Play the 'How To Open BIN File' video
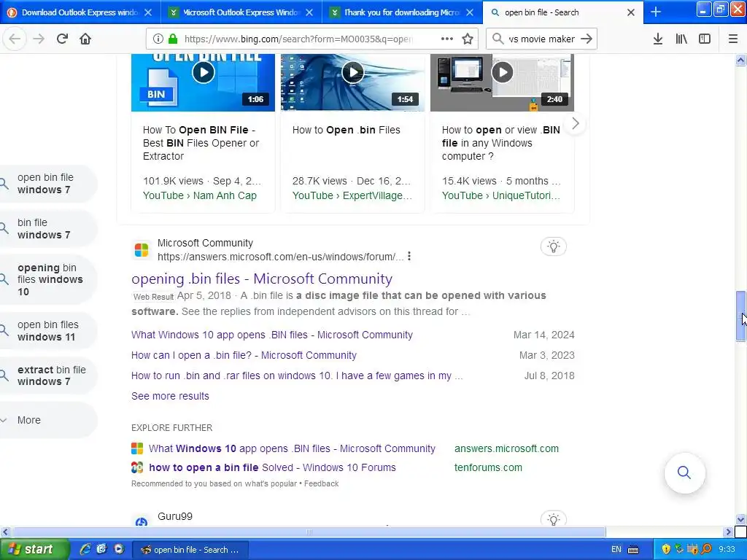 click(x=204, y=72)
